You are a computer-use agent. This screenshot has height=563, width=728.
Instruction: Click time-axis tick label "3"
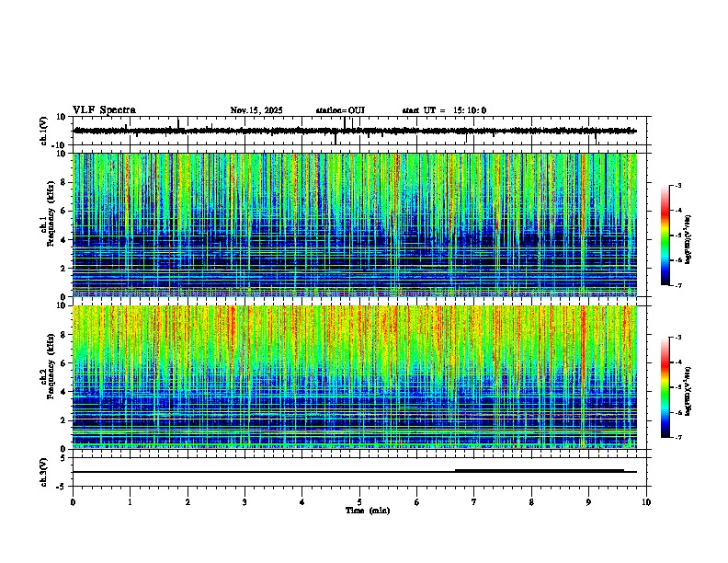[x=245, y=502]
